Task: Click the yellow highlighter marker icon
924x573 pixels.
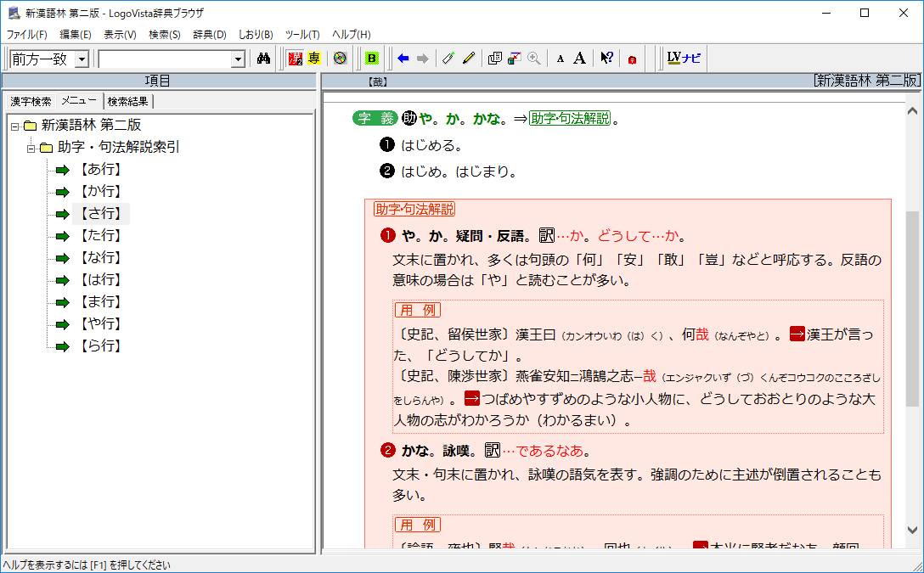Action: [469, 59]
